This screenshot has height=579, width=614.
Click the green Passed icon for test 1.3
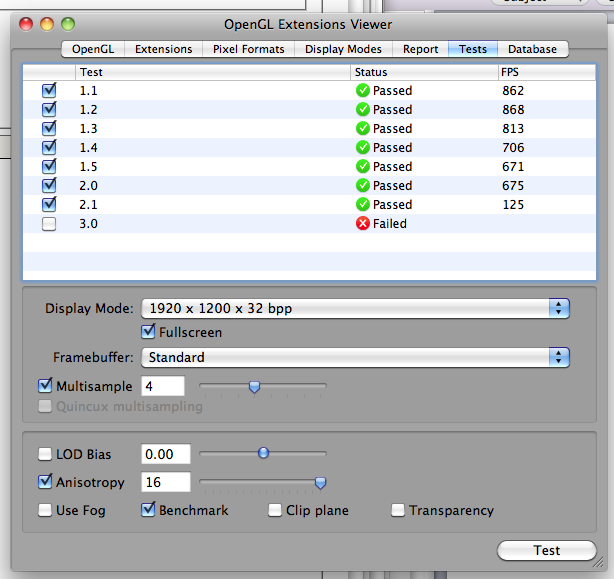[363, 128]
